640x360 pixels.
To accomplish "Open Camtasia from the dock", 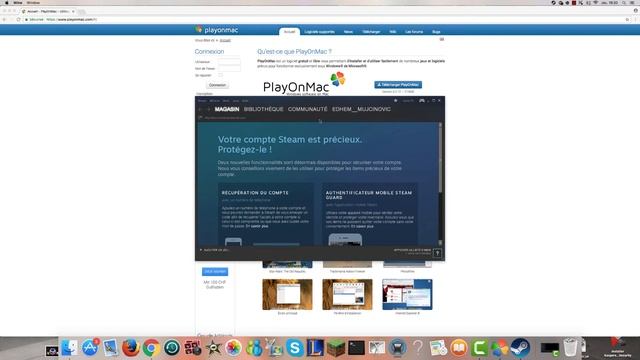I will click(479, 348).
